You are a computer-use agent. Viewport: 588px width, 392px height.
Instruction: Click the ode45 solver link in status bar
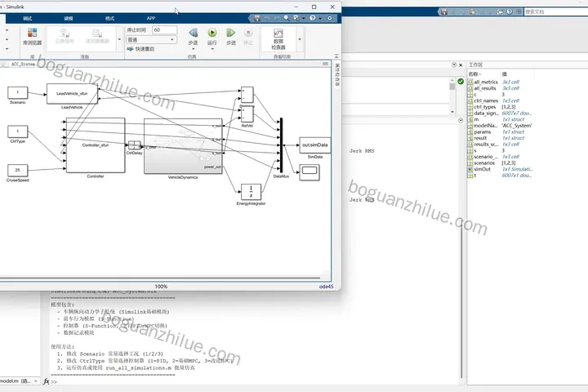(x=326, y=287)
